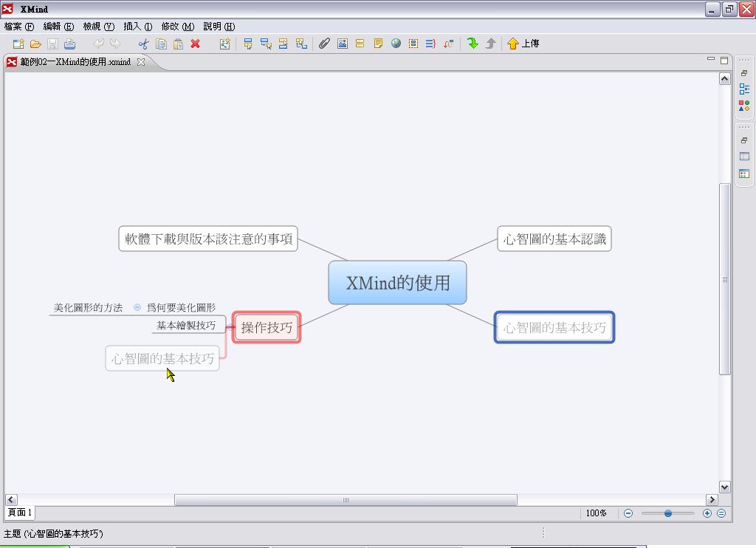Click the Open folder toolbar icon
Image resolution: width=756 pixels, height=548 pixels.
coord(35,44)
